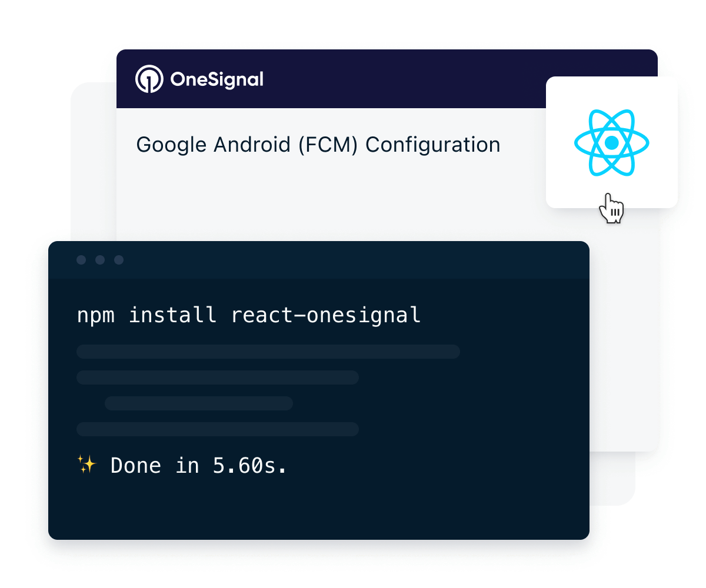Click the third terminal window dot

(x=118, y=260)
